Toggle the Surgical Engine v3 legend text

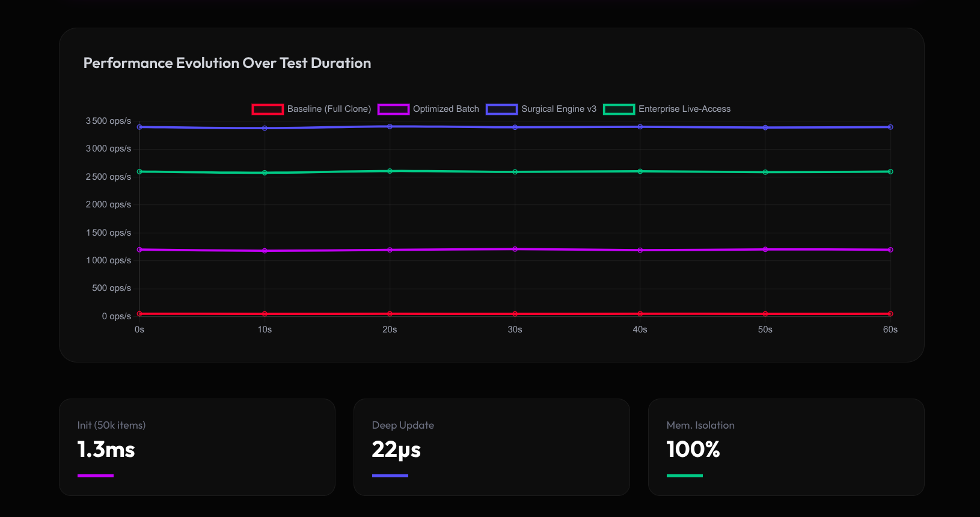pyautogui.click(x=559, y=109)
